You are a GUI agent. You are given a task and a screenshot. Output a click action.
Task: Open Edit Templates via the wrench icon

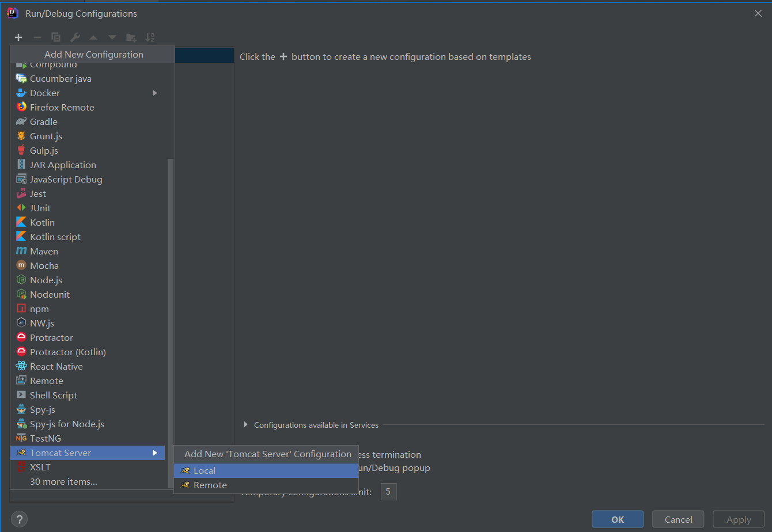pos(74,37)
